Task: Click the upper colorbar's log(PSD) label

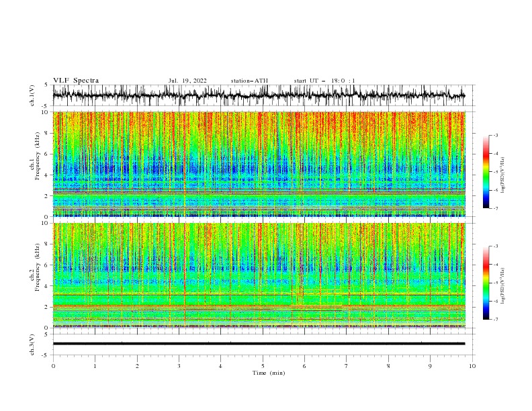Action: [503, 175]
